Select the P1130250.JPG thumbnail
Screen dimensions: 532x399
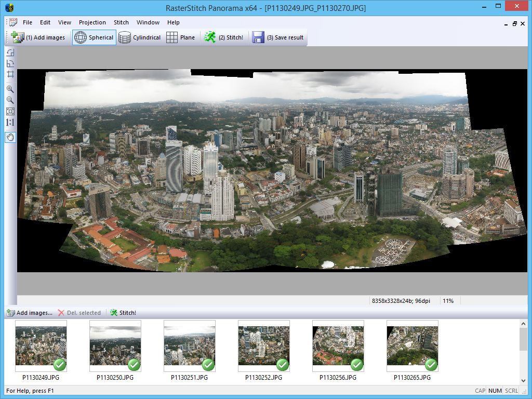(x=115, y=345)
